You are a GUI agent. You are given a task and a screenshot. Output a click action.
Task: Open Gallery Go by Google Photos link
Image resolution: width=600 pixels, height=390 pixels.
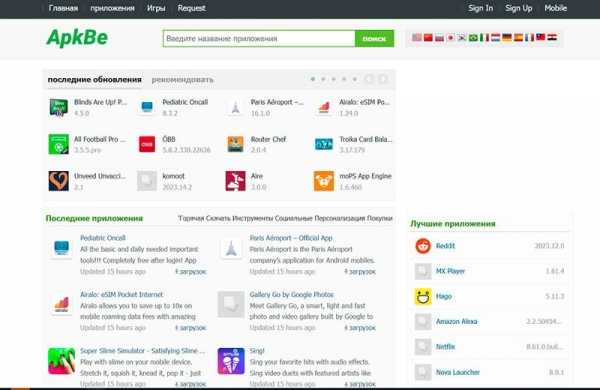tap(292, 294)
